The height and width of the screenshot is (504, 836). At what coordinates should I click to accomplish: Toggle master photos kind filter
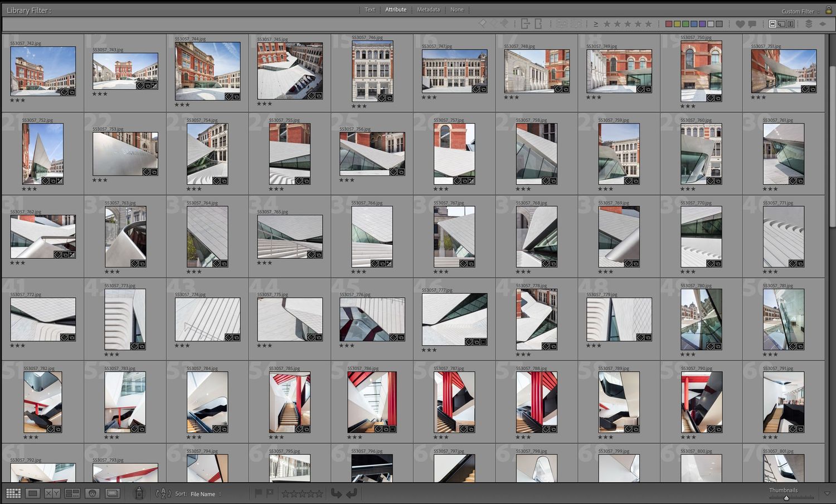772,24
